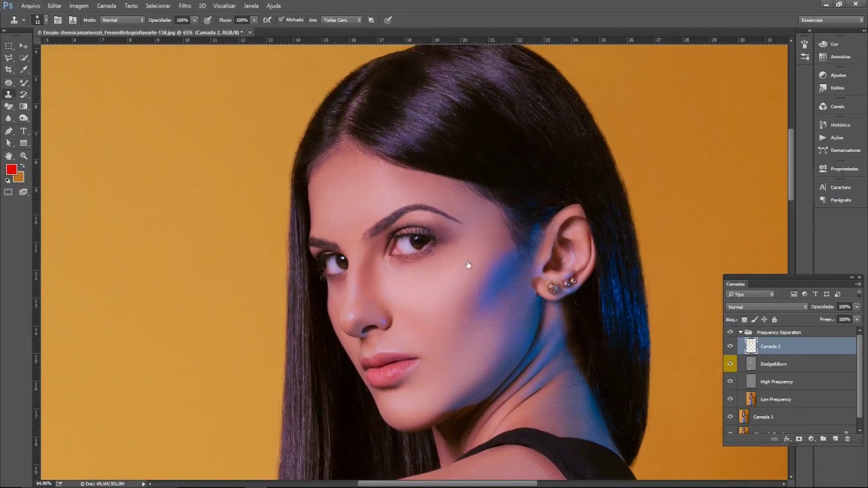Open layer blend mode Normal dropdown

pos(767,307)
